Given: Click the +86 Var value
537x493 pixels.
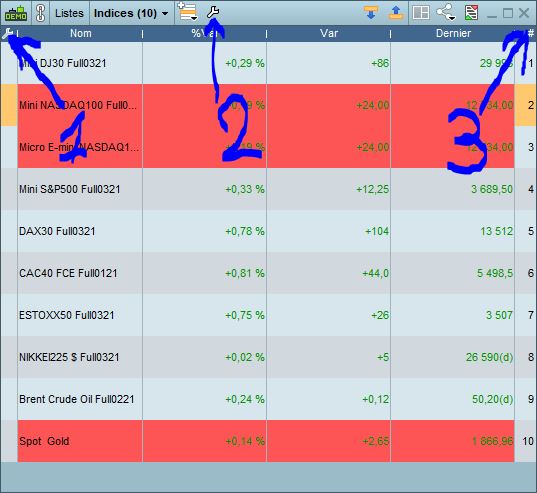Looking at the screenshot, I should coord(380,63).
